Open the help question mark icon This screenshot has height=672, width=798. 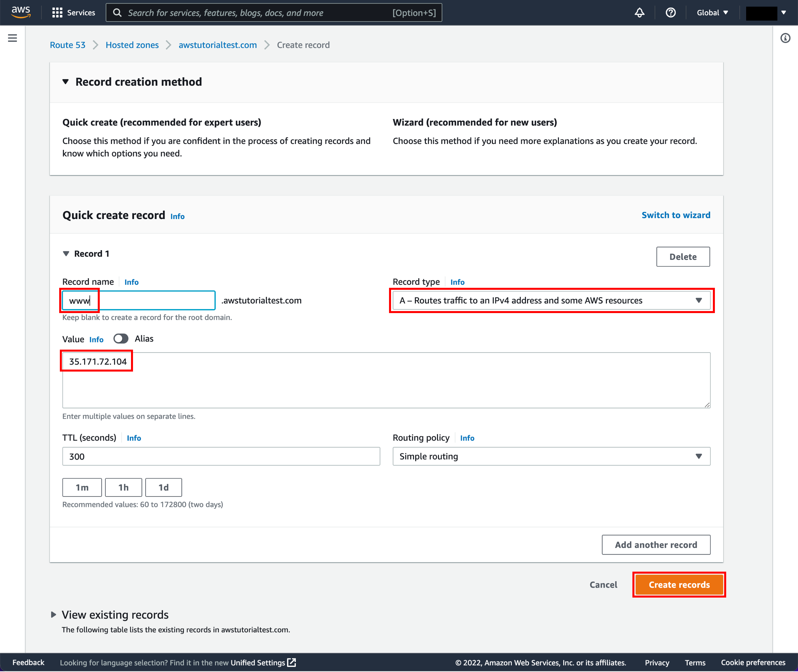click(x=671, y=13)
